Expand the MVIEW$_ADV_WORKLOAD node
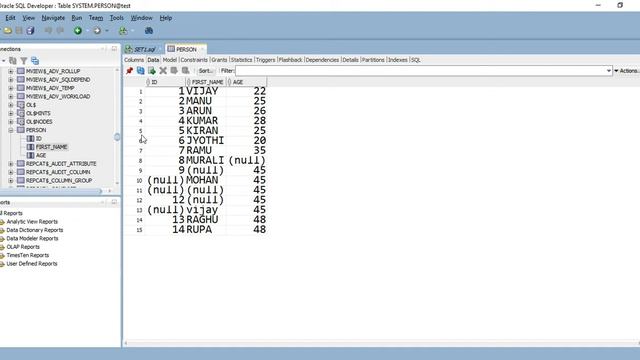Screen dimensions: 640x360 coord(11,97)
